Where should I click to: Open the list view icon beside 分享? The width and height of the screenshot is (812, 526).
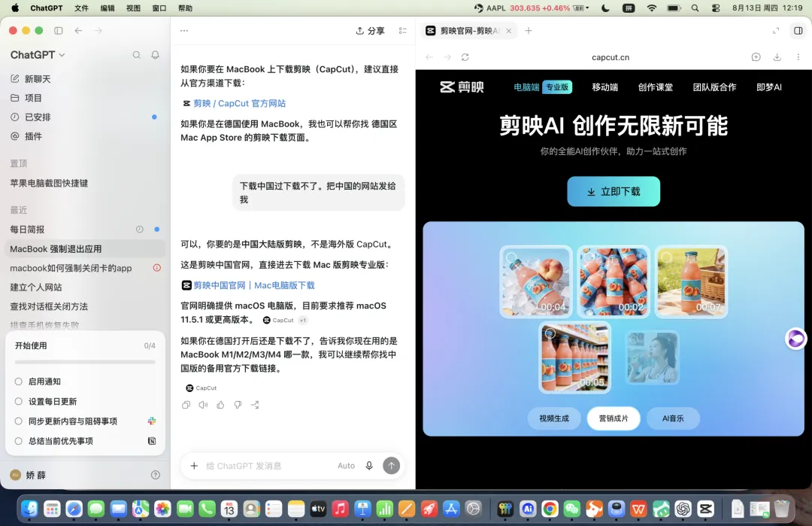[x=402, y=31]
